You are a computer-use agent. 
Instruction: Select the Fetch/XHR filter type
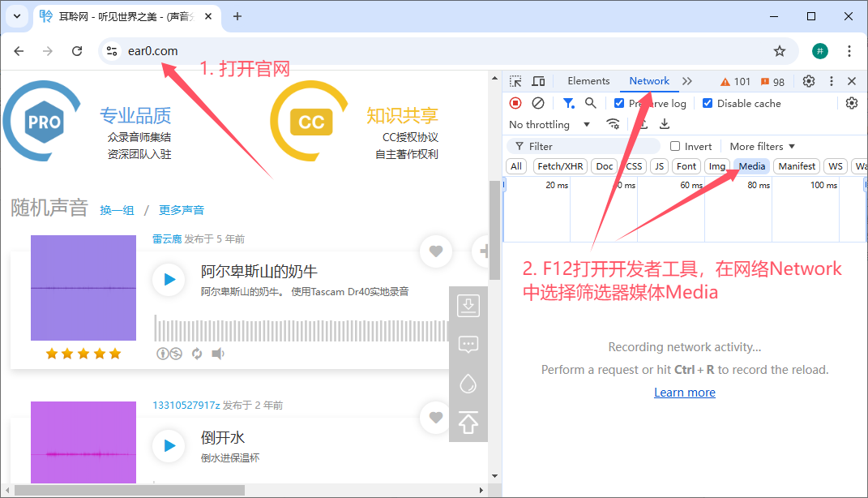[559, 166]
